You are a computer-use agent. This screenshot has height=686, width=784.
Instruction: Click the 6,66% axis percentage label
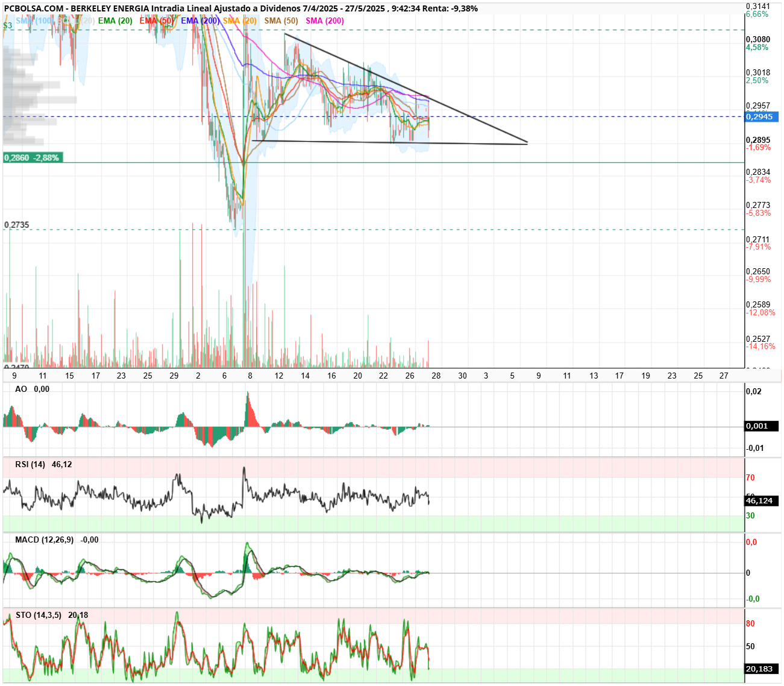757,14
